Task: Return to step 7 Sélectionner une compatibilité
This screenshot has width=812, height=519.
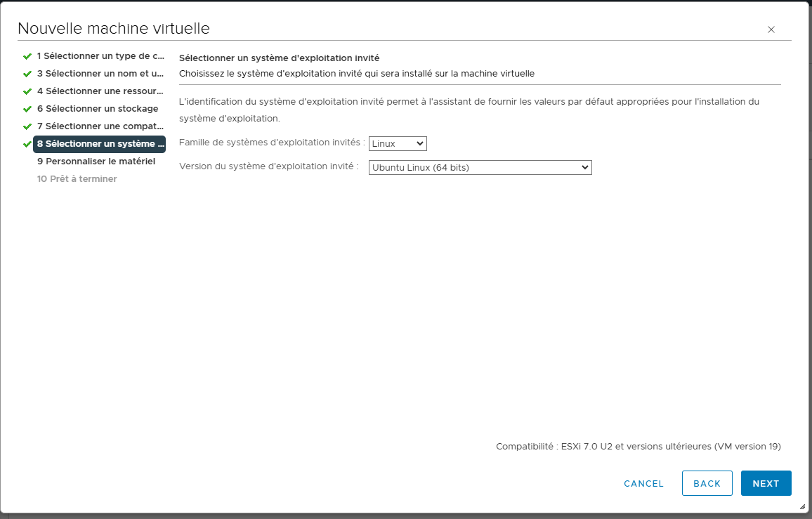Action: point(100,126)
